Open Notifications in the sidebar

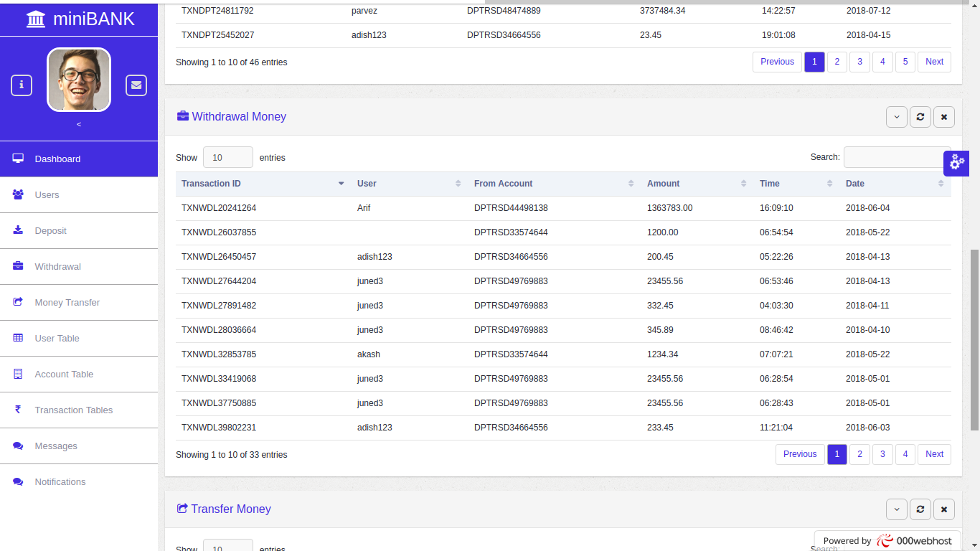[x=79, y=481]
